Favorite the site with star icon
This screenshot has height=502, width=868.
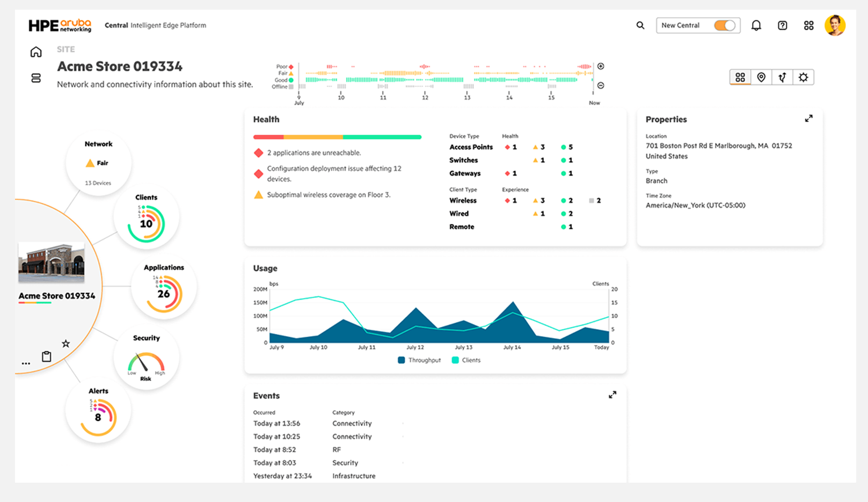click(x=65, y=344)
